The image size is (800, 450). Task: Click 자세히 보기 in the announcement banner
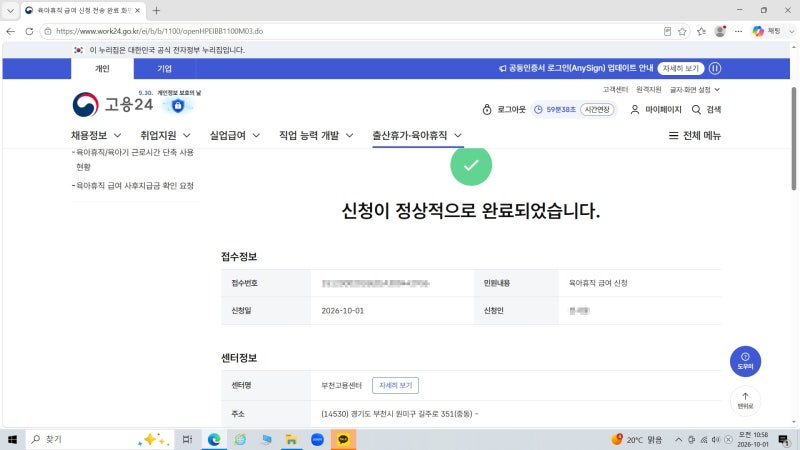tap(681, 68)
